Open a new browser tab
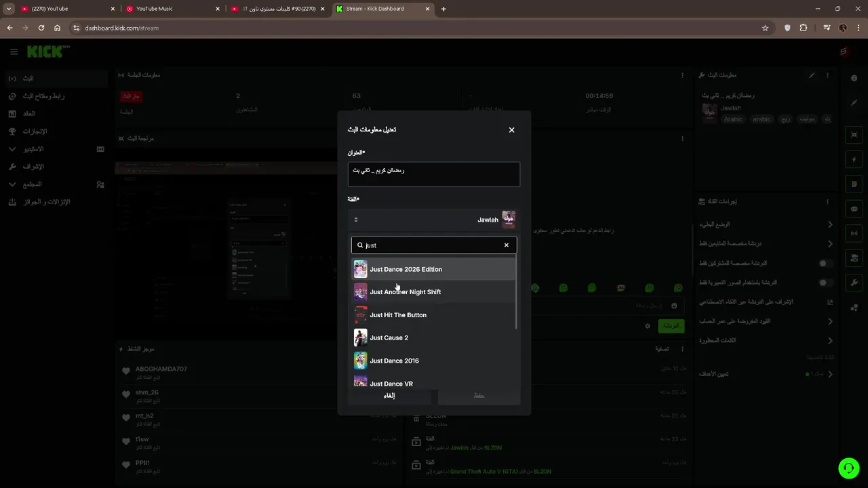The height and width of the screenshot is (488, 868). coord(443,9)
